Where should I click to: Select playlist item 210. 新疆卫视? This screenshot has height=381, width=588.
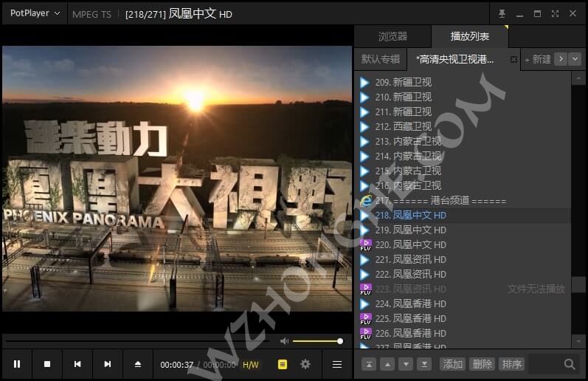click(x=464, y=97)
